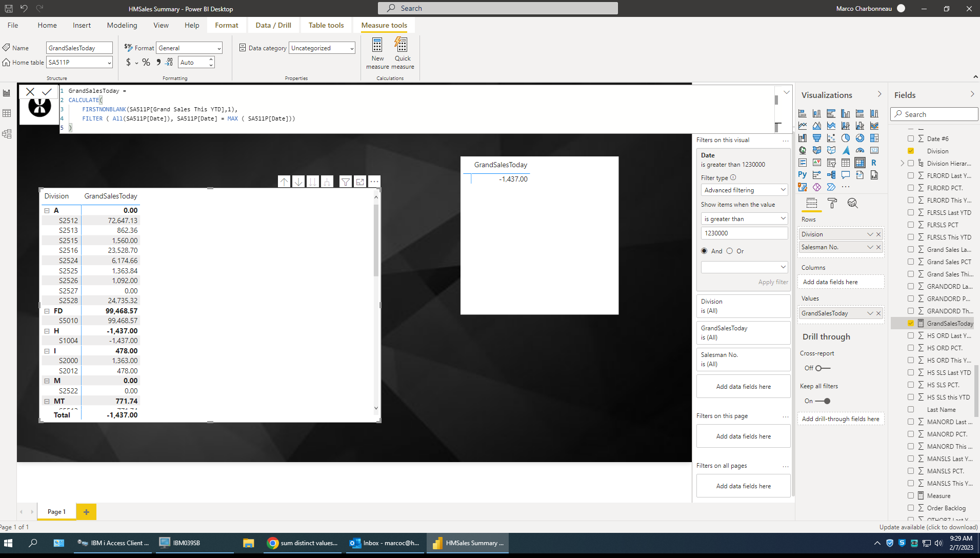Open 'is greater than' condition dropdown
The image size is (980, 558).
pyautogui.click(x=744, y=218)
